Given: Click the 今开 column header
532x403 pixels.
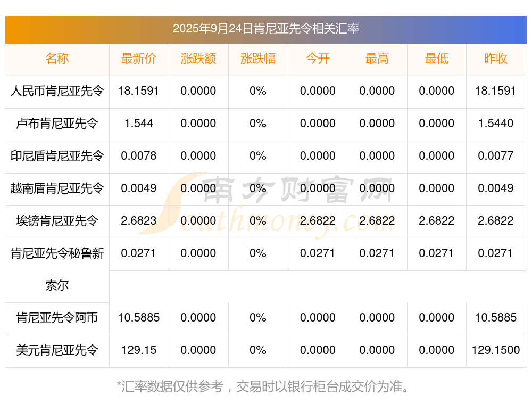Looking at the screenshot, I should coord(318,59).
